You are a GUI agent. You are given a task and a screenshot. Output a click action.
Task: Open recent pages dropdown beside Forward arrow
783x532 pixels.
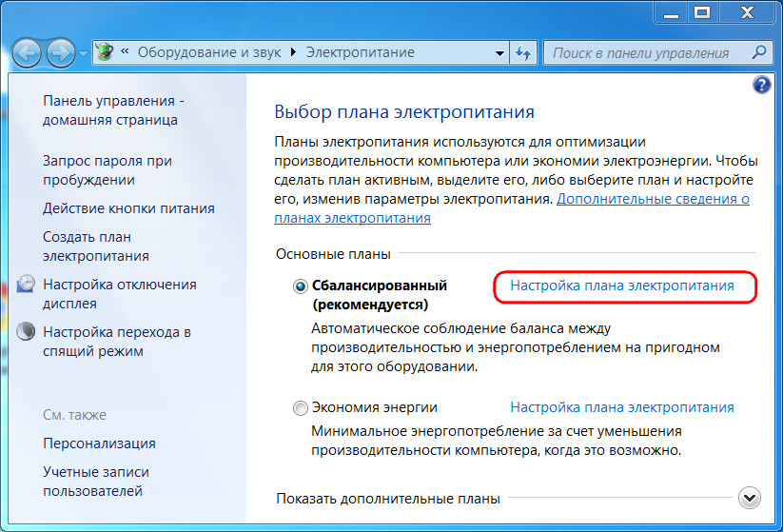(83, 53)
